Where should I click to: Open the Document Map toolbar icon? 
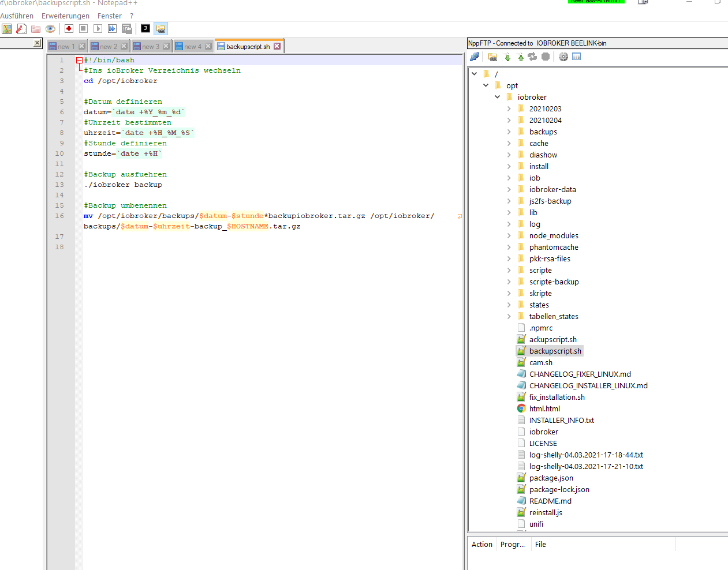[x=7, y=29]
